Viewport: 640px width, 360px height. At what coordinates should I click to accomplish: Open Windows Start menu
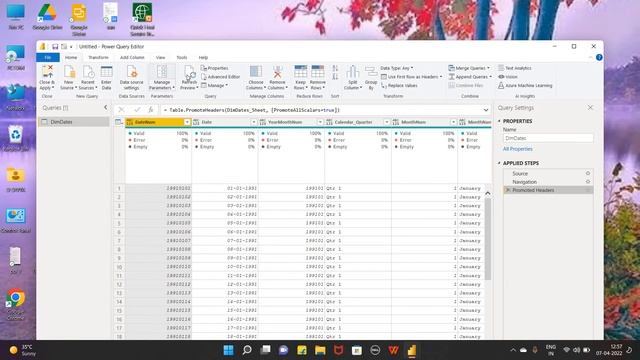(229, 350)
